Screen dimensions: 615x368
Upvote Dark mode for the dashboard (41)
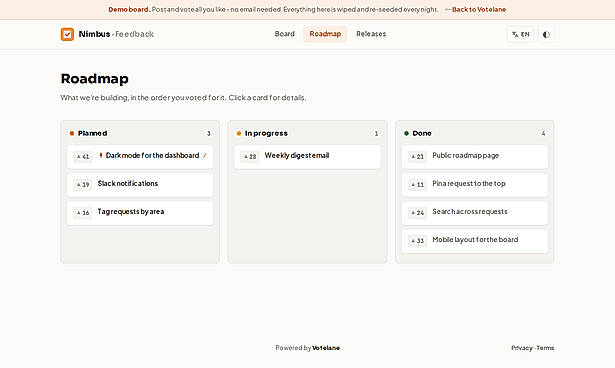click(x=83, y=157)
